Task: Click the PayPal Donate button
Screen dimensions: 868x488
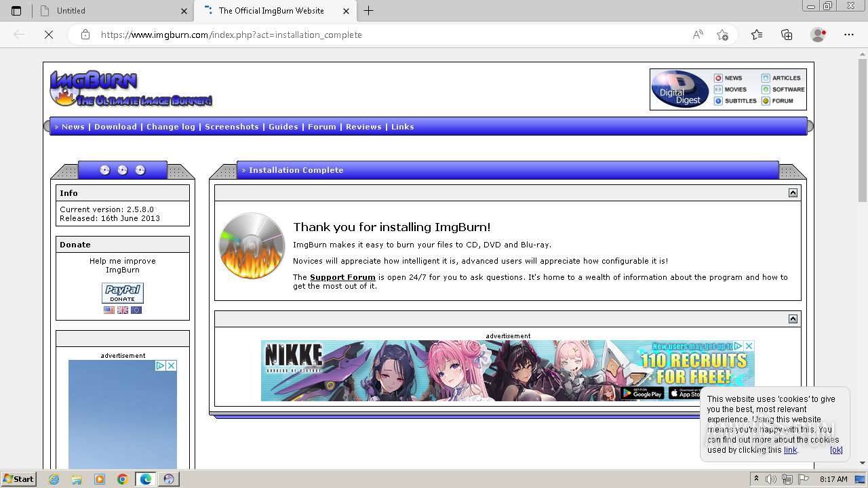Action: [x=123, y=293]
